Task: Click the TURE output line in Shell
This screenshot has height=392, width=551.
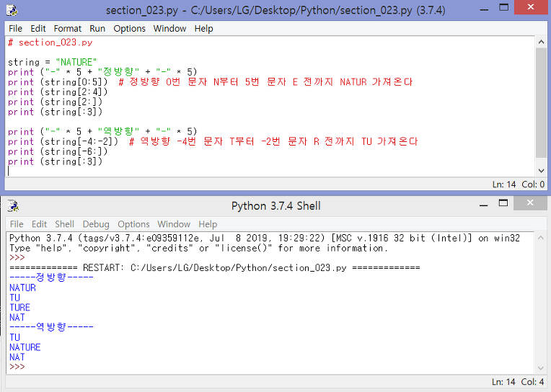Action: click(x=19, y=308)
